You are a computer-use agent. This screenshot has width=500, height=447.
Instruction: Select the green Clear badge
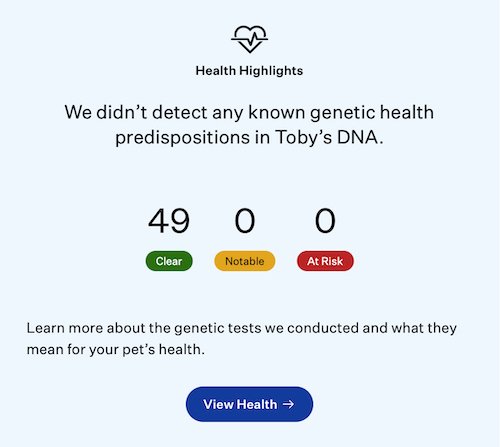(x=169, y=261)
